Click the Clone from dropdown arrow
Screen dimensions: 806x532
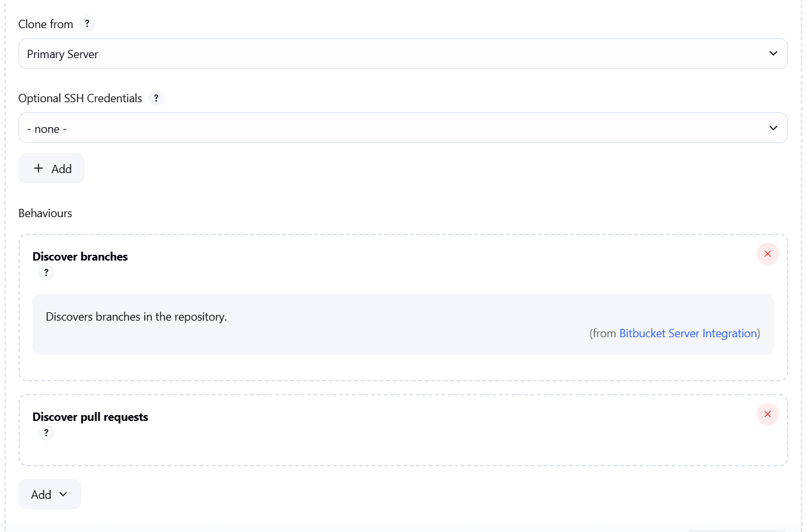773,54
